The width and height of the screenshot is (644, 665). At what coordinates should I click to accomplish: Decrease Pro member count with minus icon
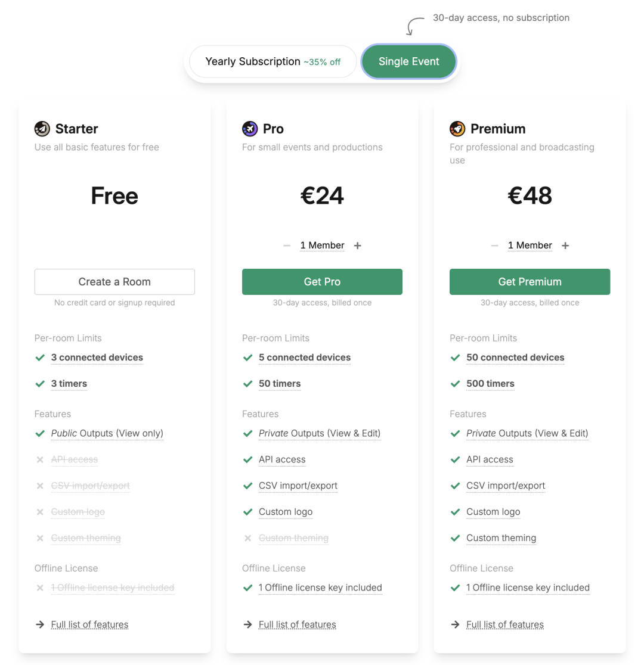287,246
